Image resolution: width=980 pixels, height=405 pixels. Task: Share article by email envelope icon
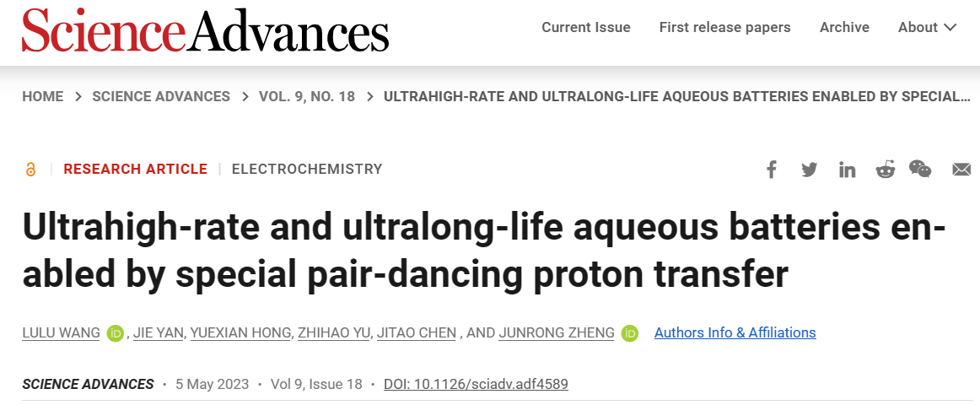pyautogui.click(x=961, y=170)
